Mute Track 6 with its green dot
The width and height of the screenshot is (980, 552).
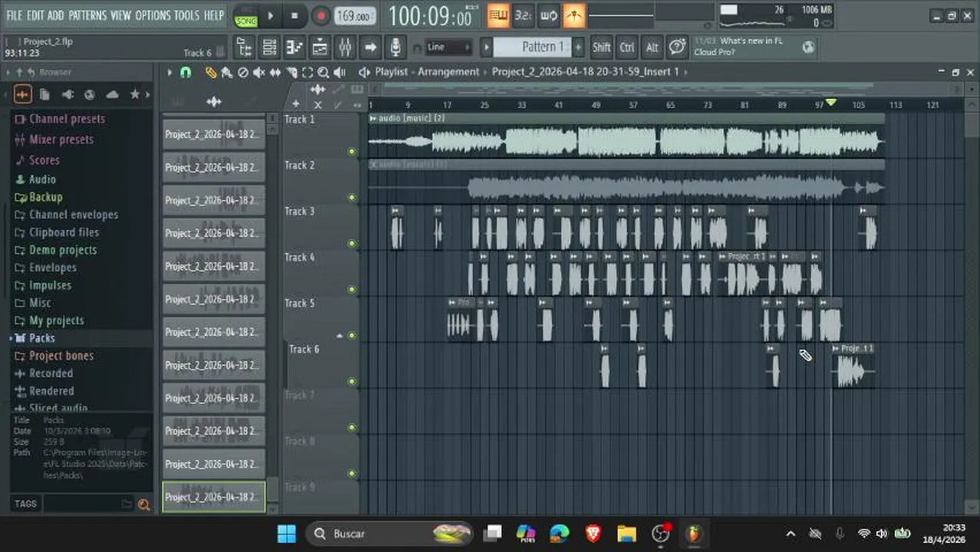pos(352,382)
